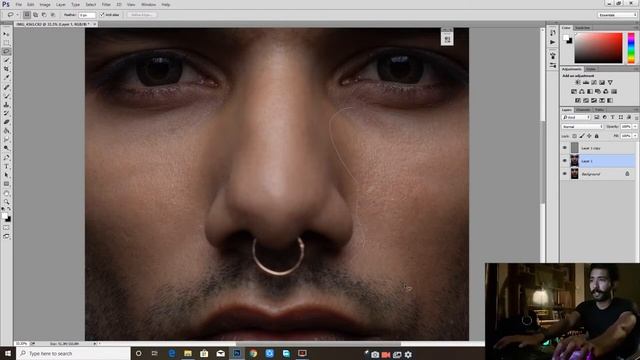The height and width of the screenshot is (360, 640).
Task: Hide the Background layer
Action: click(564, 174)
